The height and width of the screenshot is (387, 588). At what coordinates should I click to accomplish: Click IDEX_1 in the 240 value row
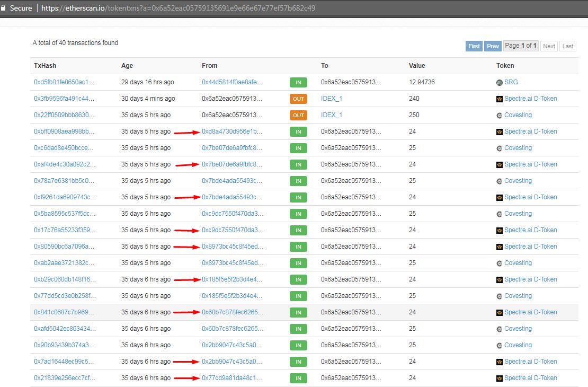[332, 99]
